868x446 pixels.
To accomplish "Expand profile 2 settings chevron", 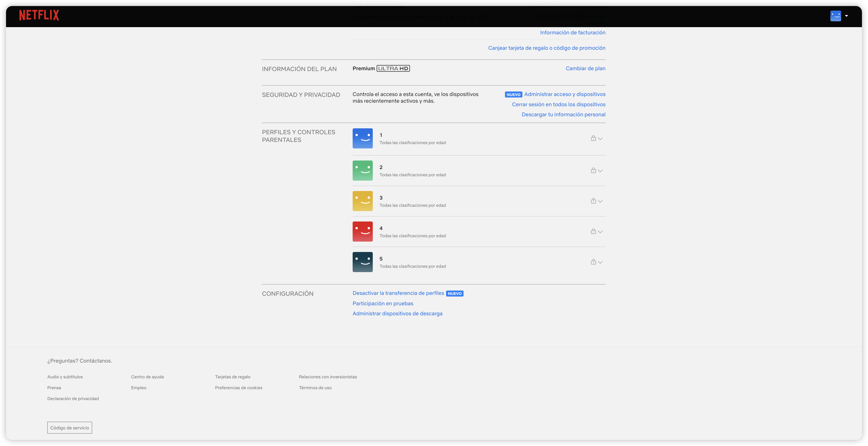I will click(600, 171).
